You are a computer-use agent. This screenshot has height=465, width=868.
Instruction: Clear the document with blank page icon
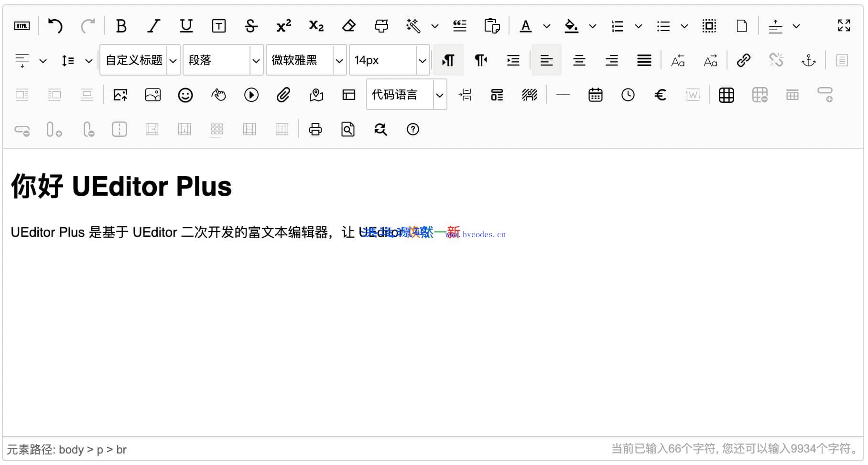tap(742, 26)
